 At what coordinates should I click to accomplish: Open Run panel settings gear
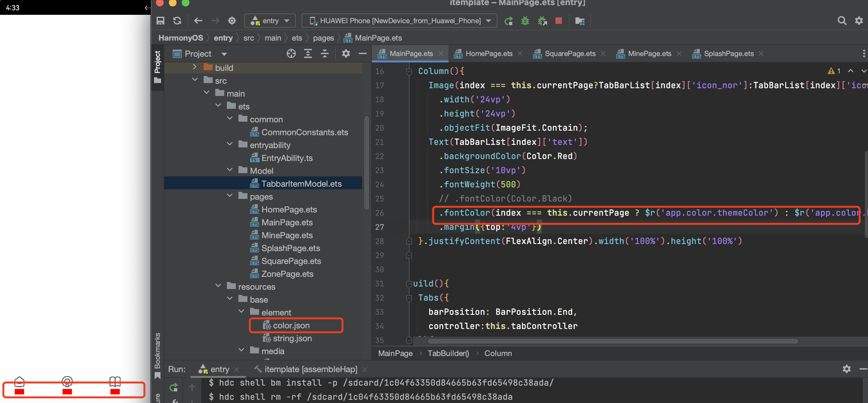pos(846,369)
